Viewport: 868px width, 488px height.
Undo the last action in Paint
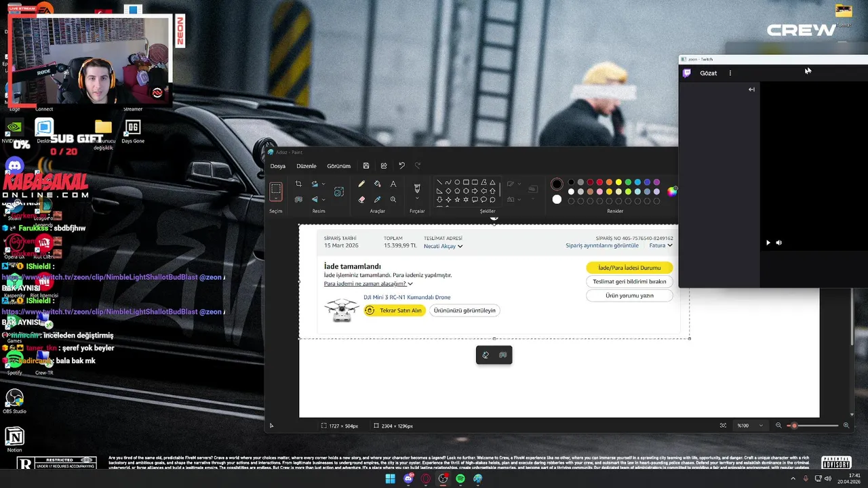(x=401, y=165)
